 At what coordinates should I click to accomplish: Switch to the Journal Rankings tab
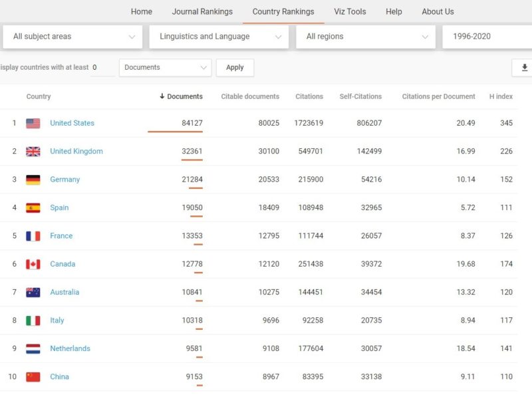click(202, 11)
